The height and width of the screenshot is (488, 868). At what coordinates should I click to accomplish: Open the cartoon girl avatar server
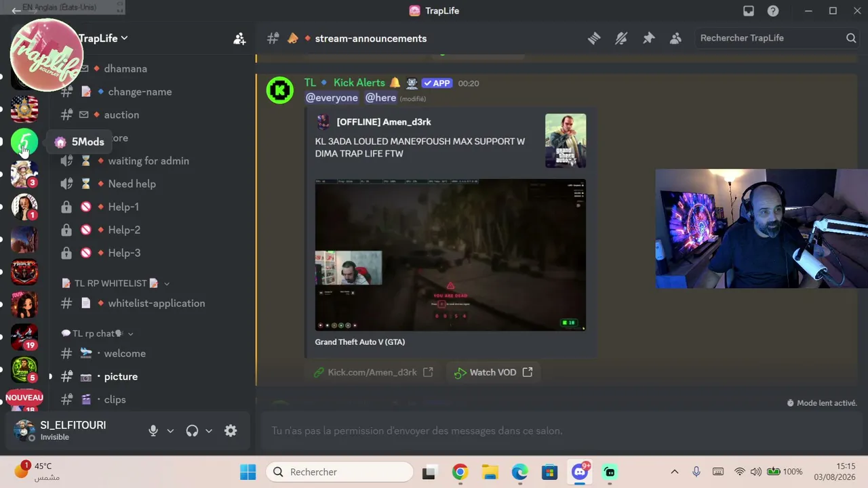pos(24,304)
